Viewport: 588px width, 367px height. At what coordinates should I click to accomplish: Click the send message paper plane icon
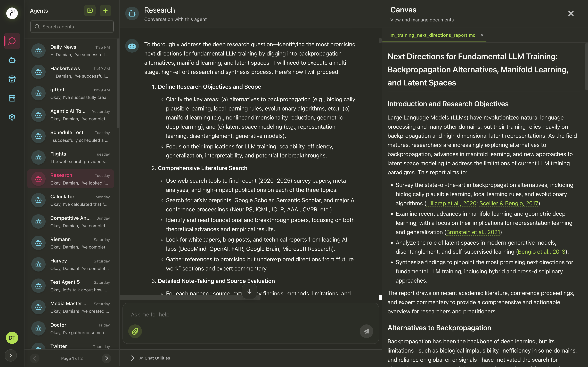(x=366, y=331)
